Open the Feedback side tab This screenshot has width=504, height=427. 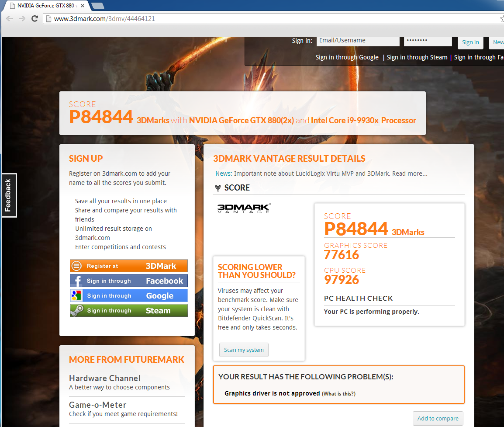[8, 195]
